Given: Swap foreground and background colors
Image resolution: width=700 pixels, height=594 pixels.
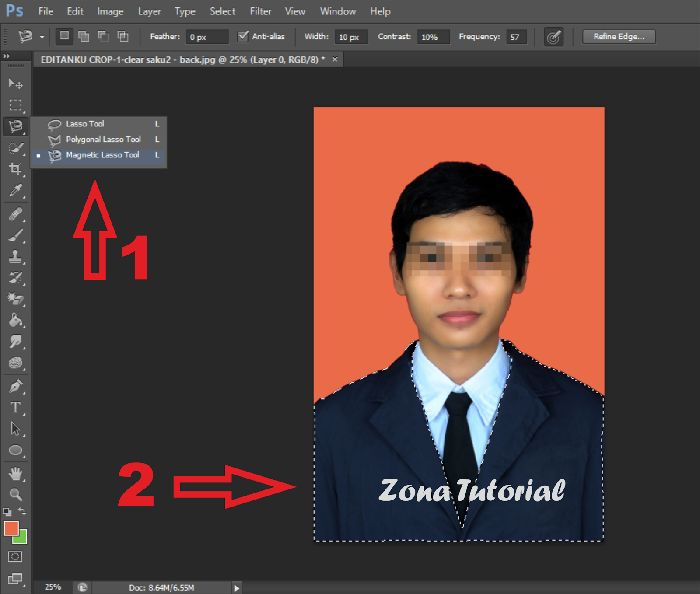Looking at the screenshot, I should click(x=22, y=511).
